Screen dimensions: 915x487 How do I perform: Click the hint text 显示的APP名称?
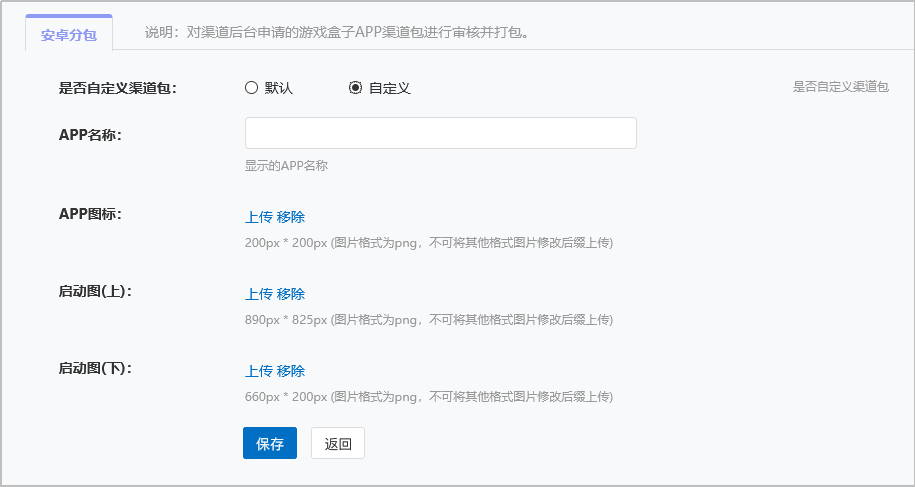286,166
